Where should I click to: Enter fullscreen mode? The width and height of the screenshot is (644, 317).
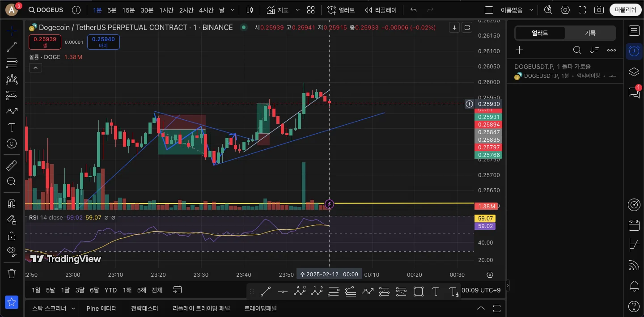pyautogui.click(x=582, y=10)
